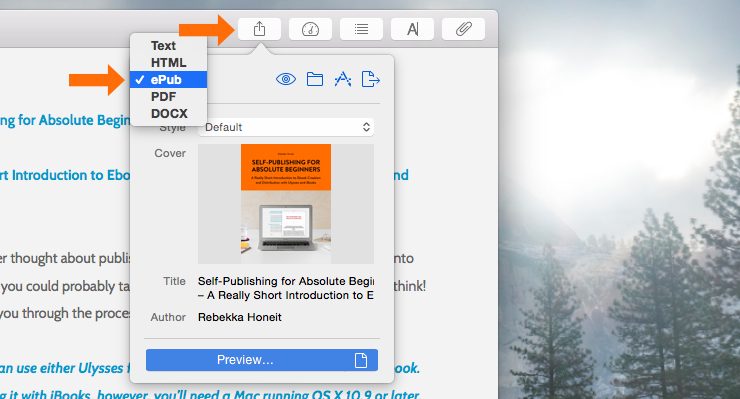
Task: Choose DOCX export format
Action: [168, 114]
